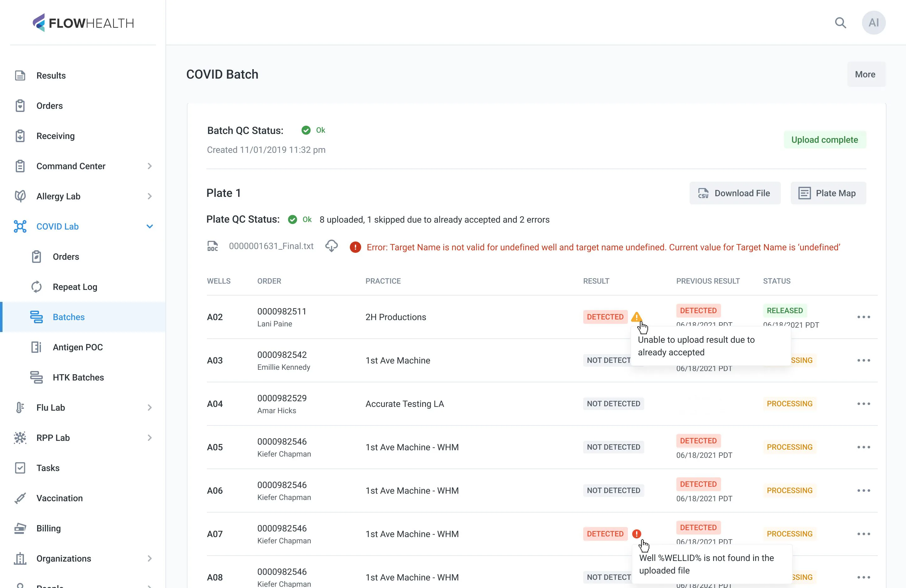Screen dimensions: 906x588
Task: Click the Upload complete status badge
Action: [825, 140]
